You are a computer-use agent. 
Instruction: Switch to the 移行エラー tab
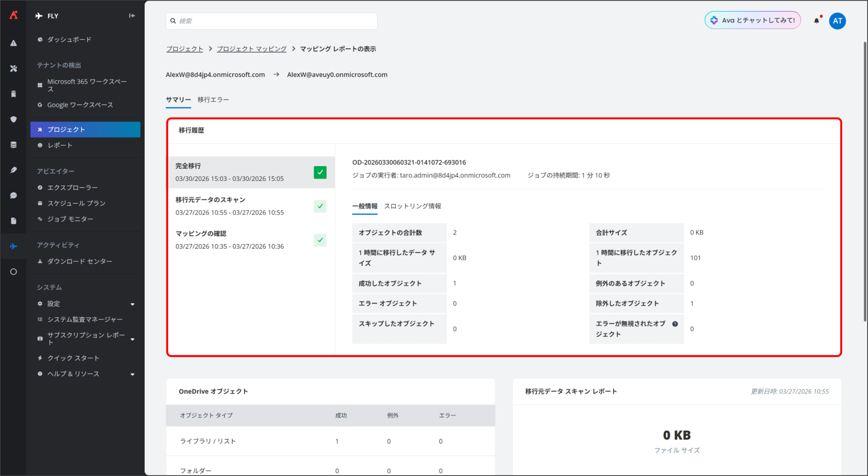click(213, 100)
